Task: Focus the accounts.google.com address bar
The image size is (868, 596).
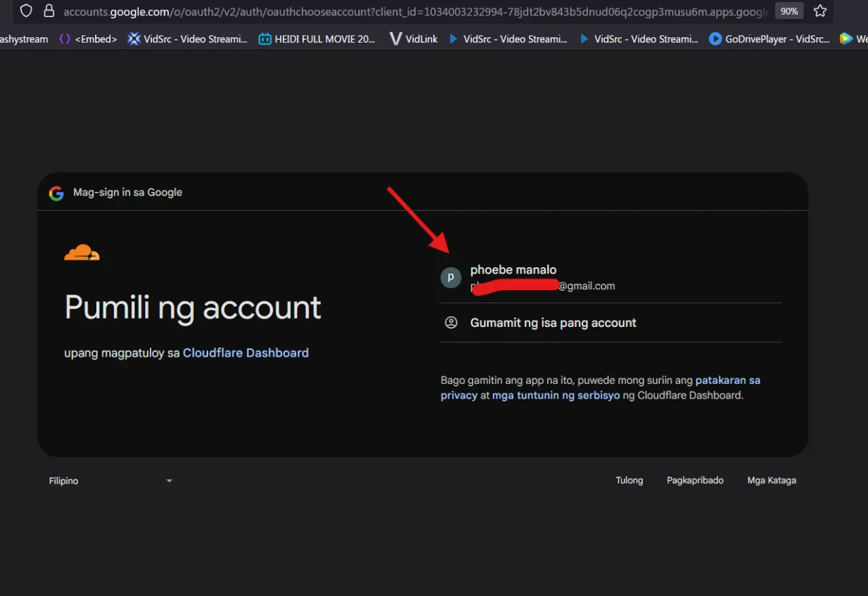Action: point(416,11)
